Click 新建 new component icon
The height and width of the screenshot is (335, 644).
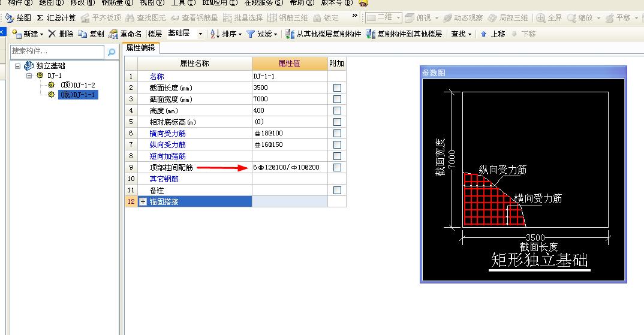point(16,34)
